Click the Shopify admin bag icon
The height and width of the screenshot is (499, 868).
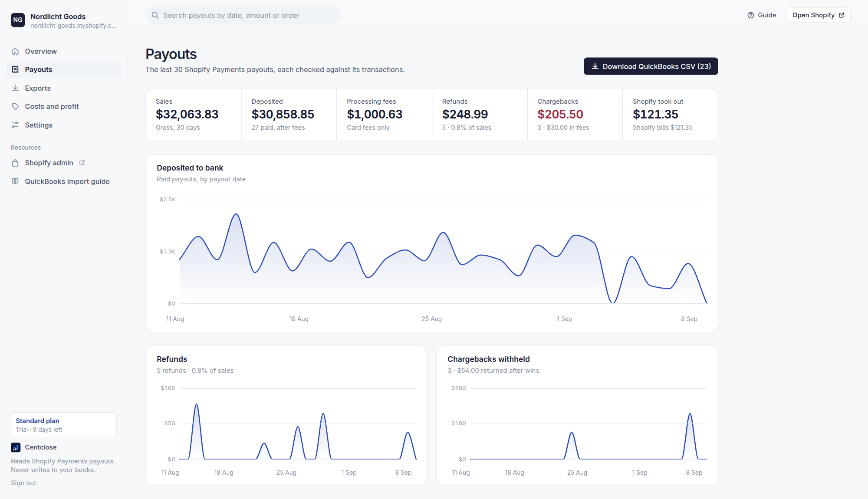pos(15,163)
